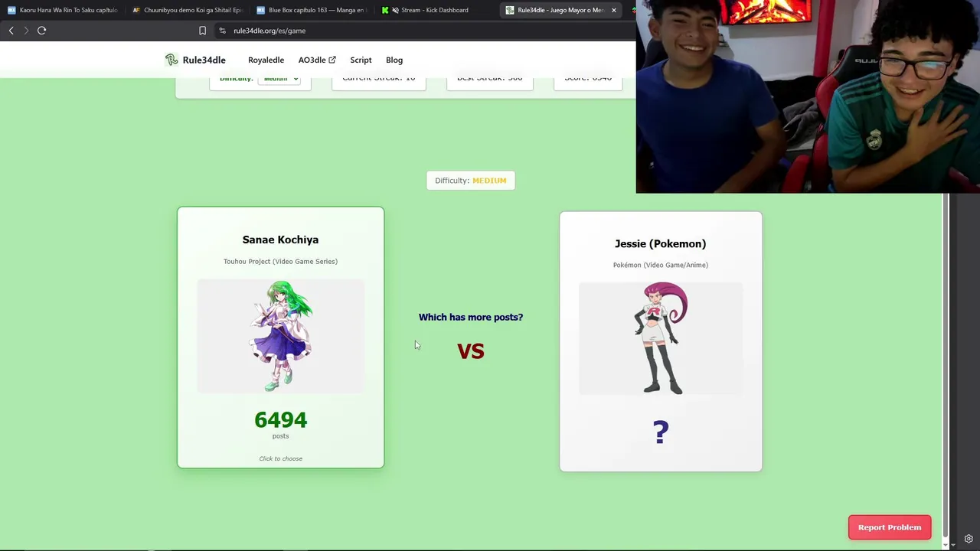Click the Sanae Kochiya character image
980x551 pixels.
pyautogui.click(x=280, y=336)
